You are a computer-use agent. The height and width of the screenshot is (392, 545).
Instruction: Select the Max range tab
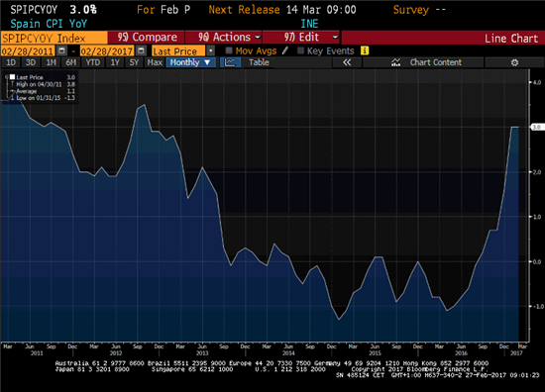point(155,62)
